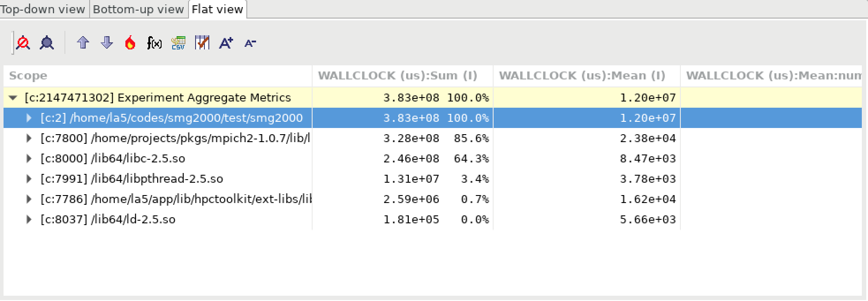Sort by the WALLCLOCK Sum column header
868x301 pixels.
[398, 75]
